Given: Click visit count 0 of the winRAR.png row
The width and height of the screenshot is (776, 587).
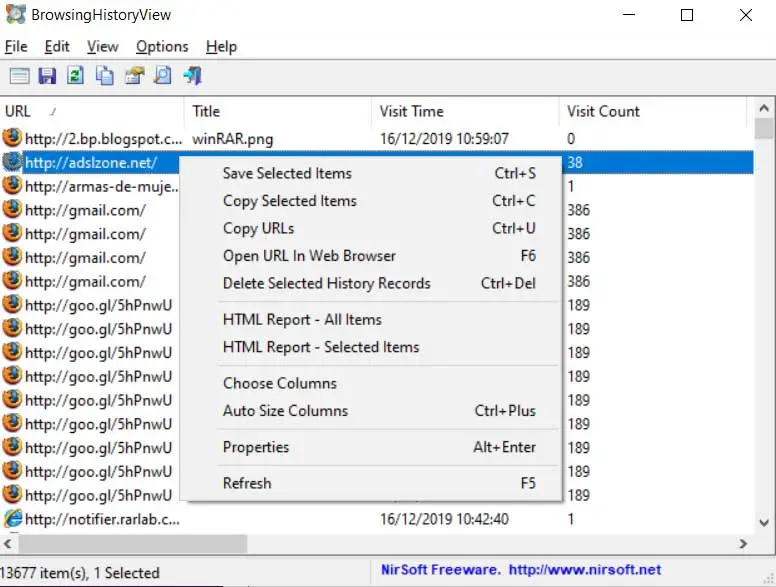Looking at the screenshot, I should (571, 139).
